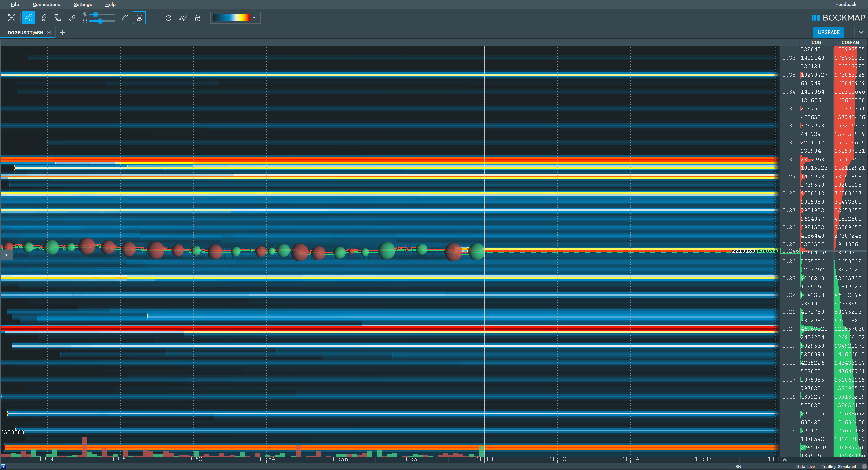Click the chained instruments link icon
This screenshot has width=868, height=470.
[72, 18]
